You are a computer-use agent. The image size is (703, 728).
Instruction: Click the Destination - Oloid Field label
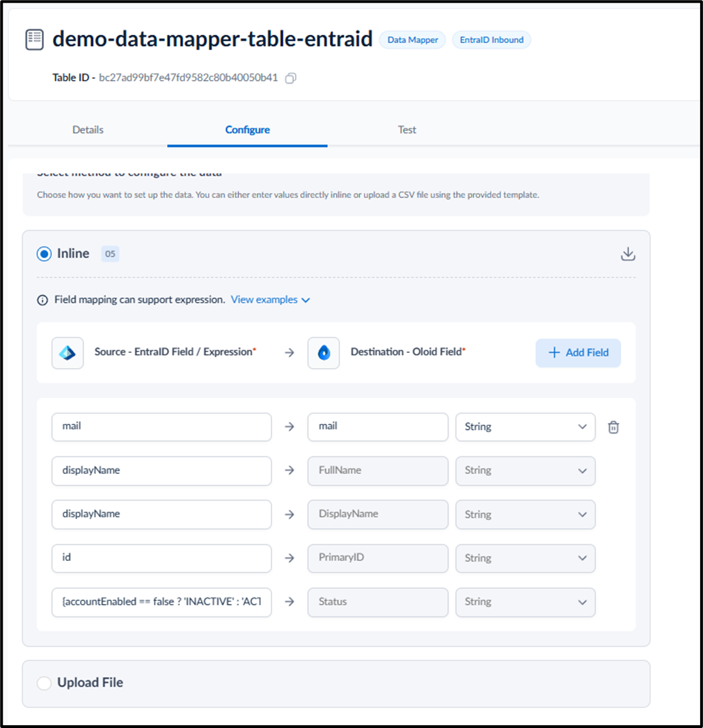(408, 352)
